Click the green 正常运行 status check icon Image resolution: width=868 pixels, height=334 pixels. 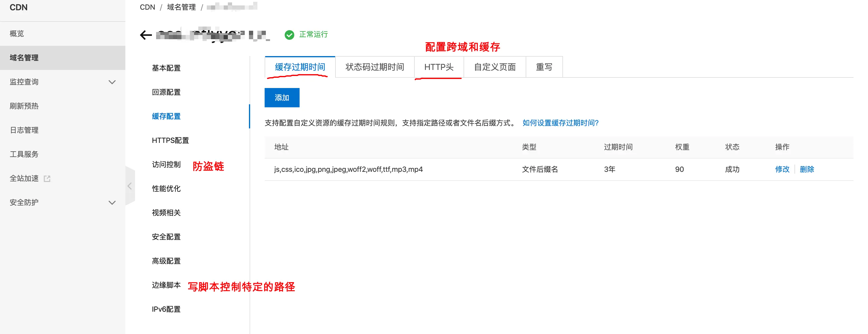289,35
